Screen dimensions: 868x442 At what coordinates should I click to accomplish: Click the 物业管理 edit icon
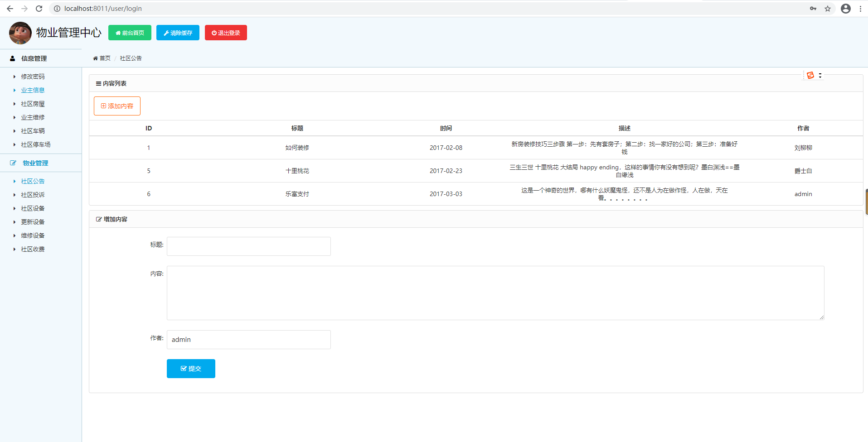13,163
